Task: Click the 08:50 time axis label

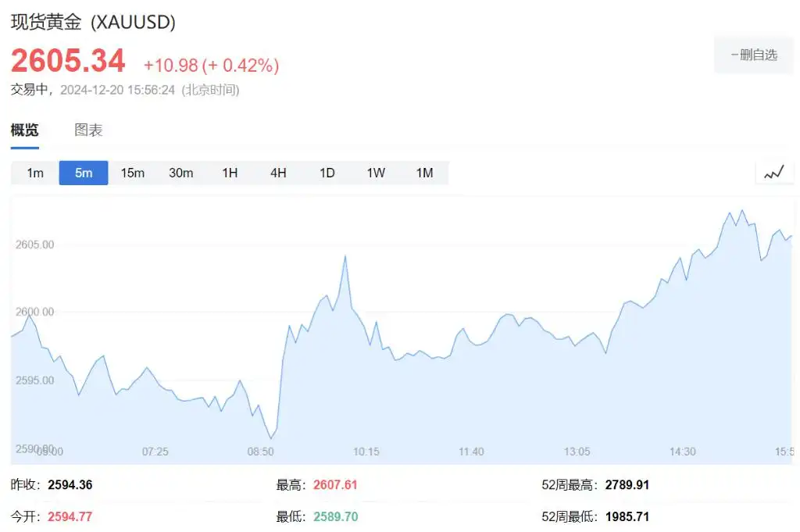Action: [x=260, y=452]
